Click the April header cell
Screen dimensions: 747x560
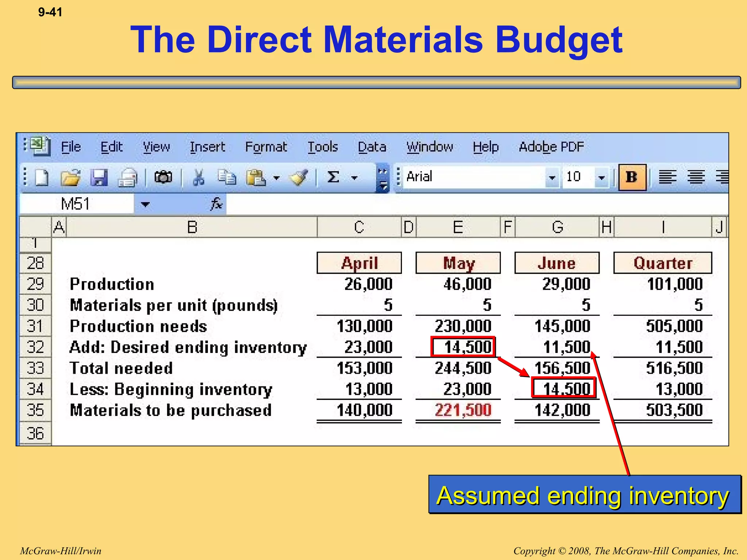pyautogui.click(x=359, y=263)
